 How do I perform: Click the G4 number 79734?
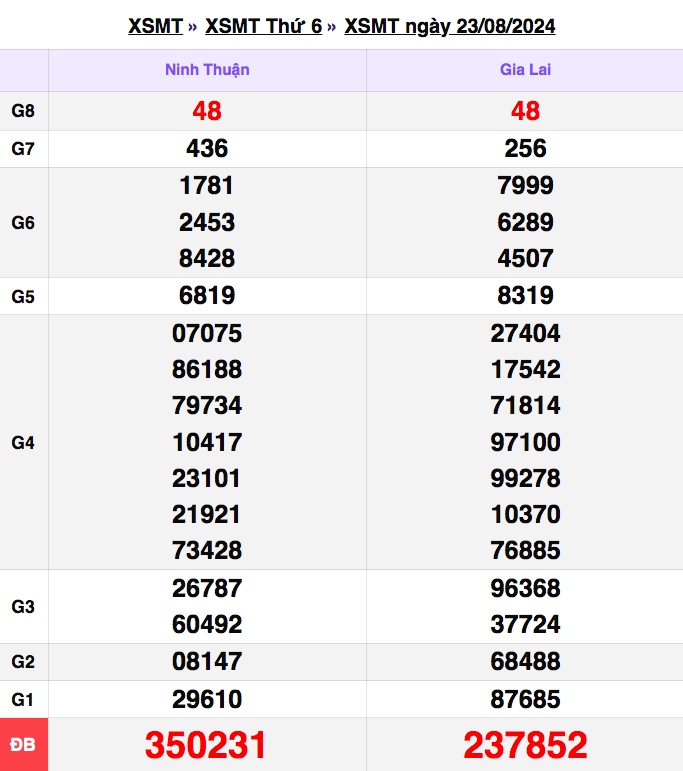pyautogui.click(x=207, y=406)
